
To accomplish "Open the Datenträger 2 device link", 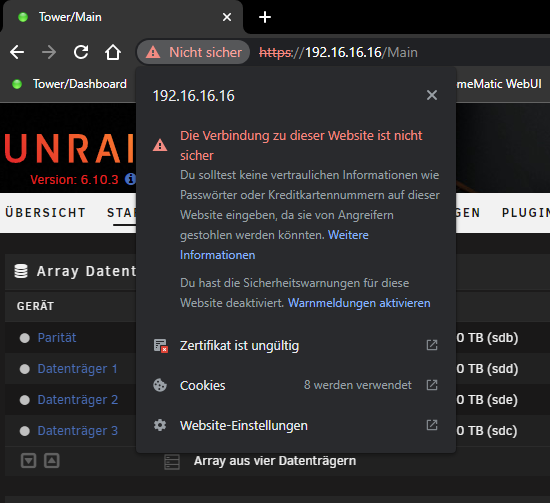I will coord(78,400).
